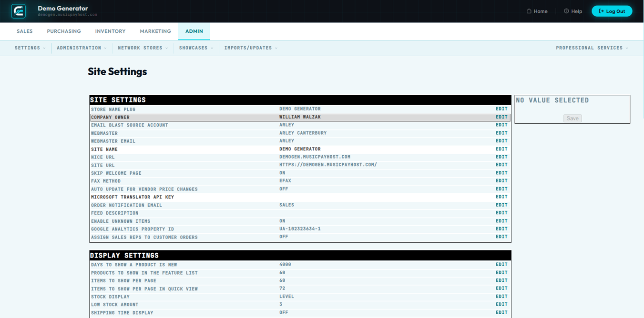
Task: Edit the Stock Display setting
Action: click(501, 297)
